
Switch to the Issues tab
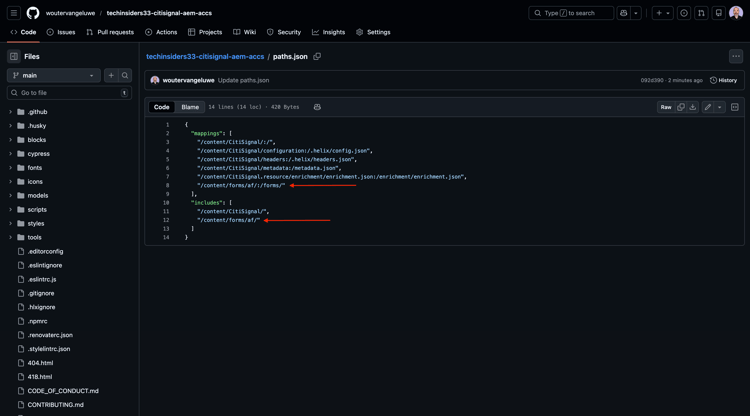[x=61, y=32]
